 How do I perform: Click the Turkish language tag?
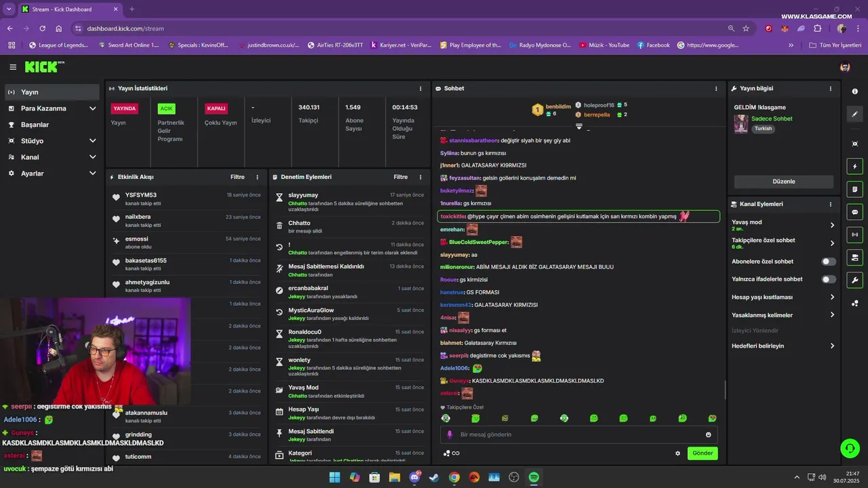point(764,128)
